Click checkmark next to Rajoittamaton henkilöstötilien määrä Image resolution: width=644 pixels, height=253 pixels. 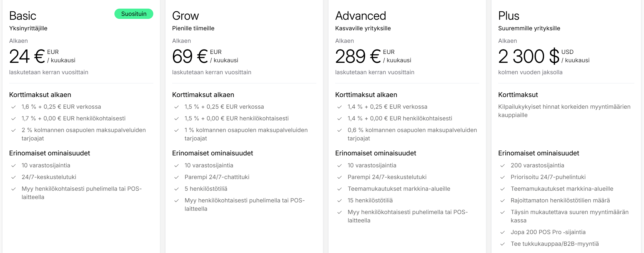click(x=502, y=201)
